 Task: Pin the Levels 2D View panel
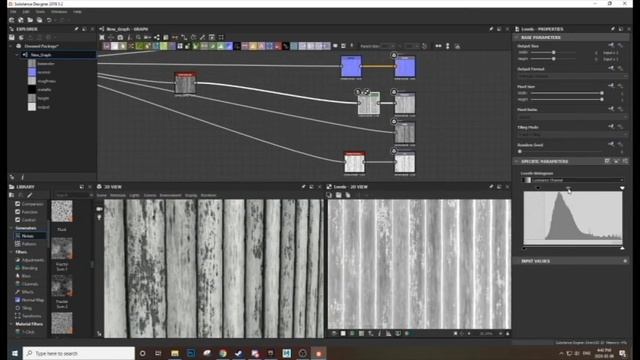(x=491, y=187)
